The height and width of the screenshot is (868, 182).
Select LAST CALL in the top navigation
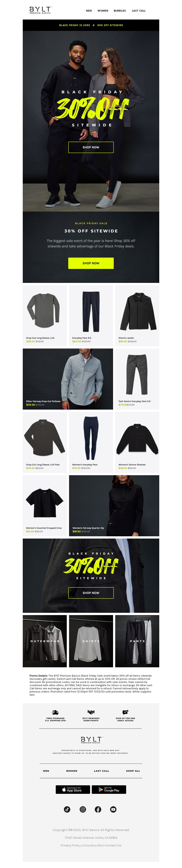pos(139,11)
